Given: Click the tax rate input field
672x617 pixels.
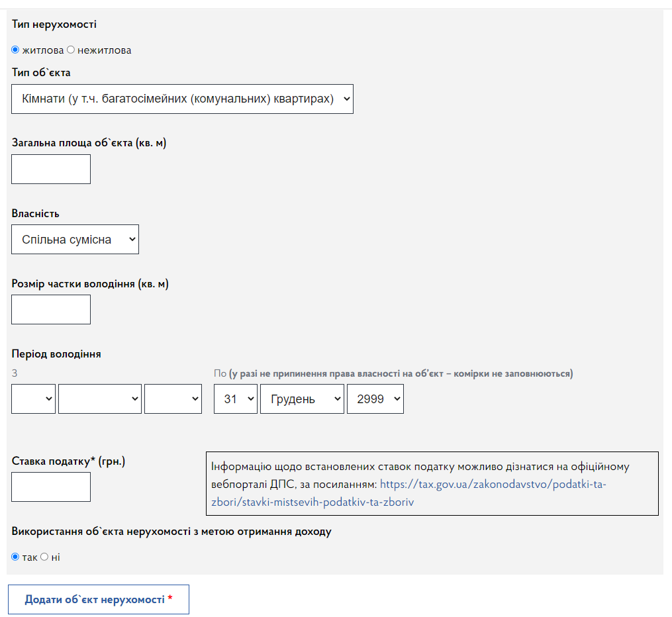Looking at the screenshot, I should (51, 487).
